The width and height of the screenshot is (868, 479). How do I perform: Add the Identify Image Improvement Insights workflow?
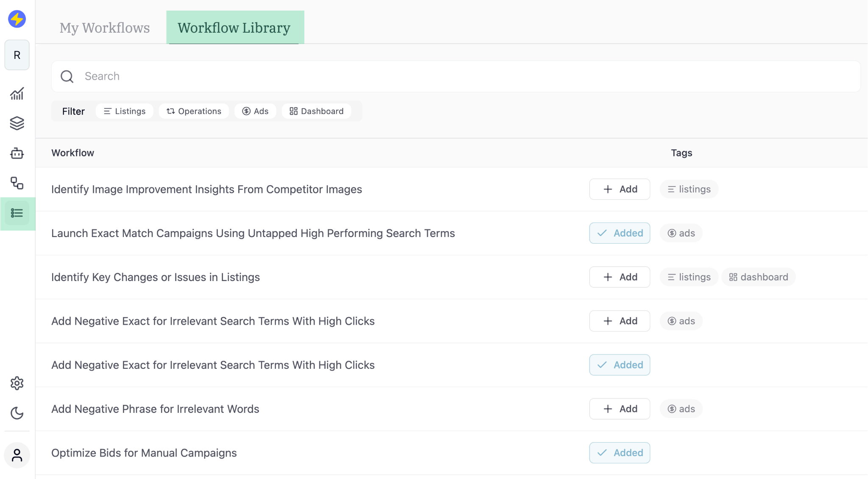[x=619, y=189]
